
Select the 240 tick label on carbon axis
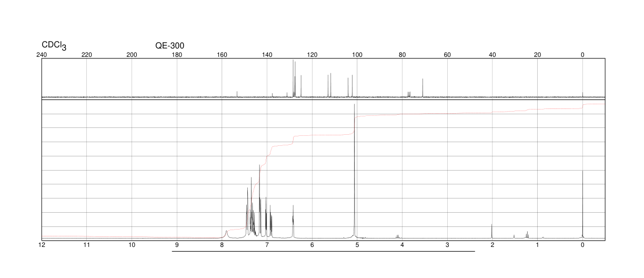[42, 55]
